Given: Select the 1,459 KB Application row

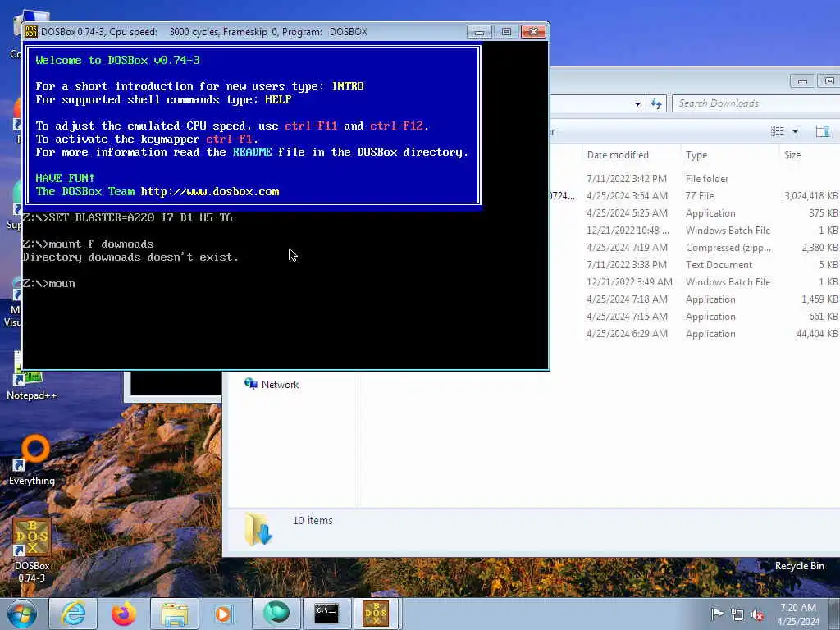Looking at the screenshot, I should [x=696, y=299].
